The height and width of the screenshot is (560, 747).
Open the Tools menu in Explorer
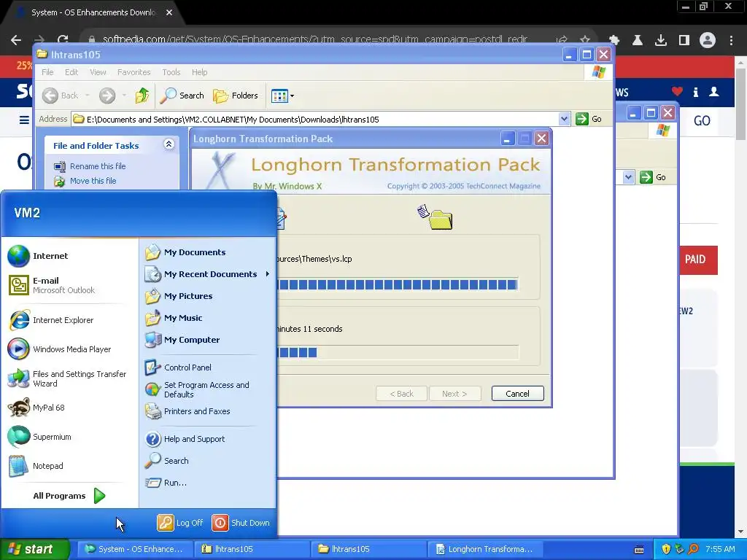point(171,72)
